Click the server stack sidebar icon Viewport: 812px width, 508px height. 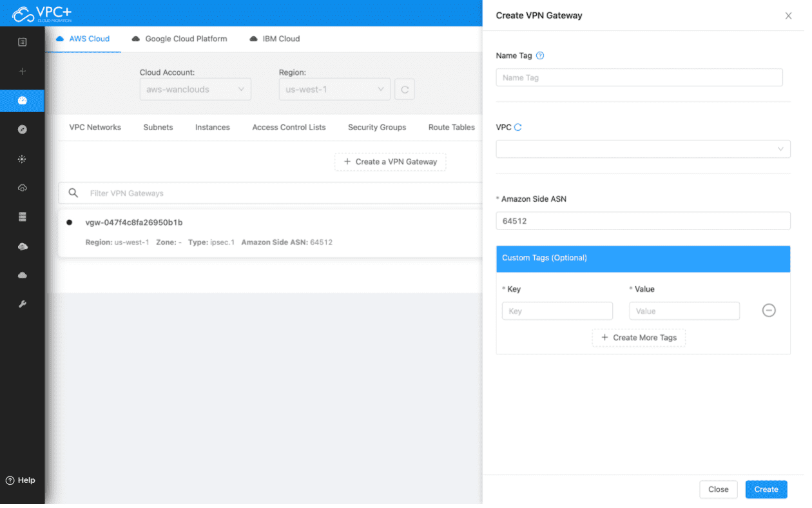click(23, 217)
